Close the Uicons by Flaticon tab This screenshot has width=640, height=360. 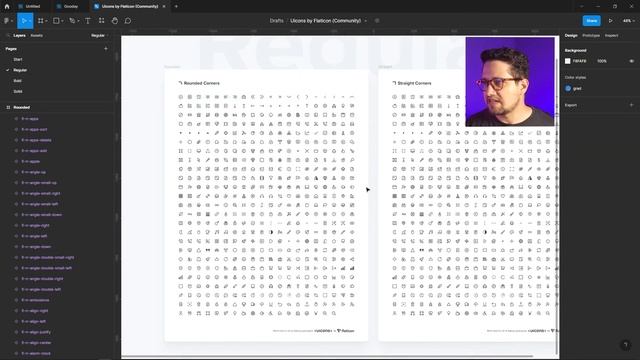point(164,7)
